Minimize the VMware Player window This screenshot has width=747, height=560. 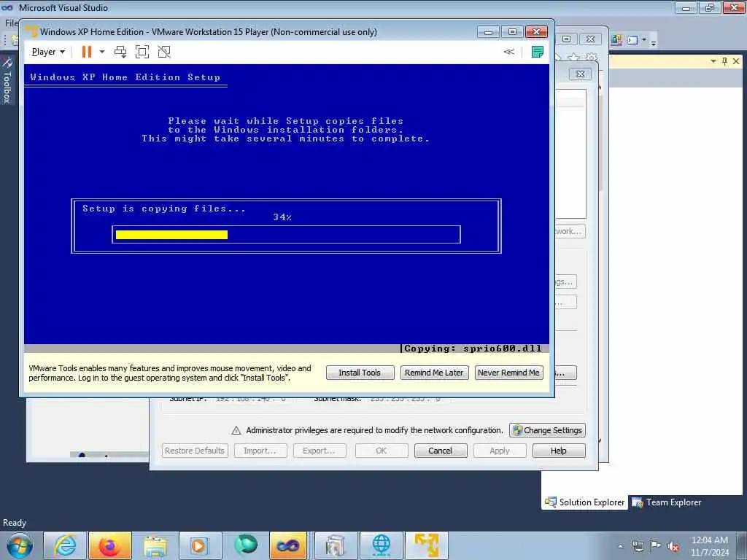click(x=488, y=32)
